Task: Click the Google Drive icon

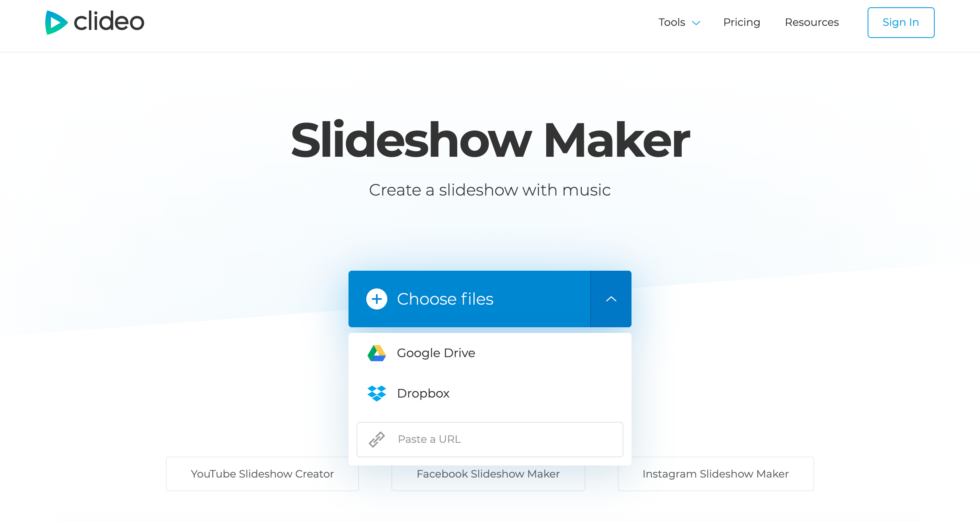Action: click(x=376, y=352)
